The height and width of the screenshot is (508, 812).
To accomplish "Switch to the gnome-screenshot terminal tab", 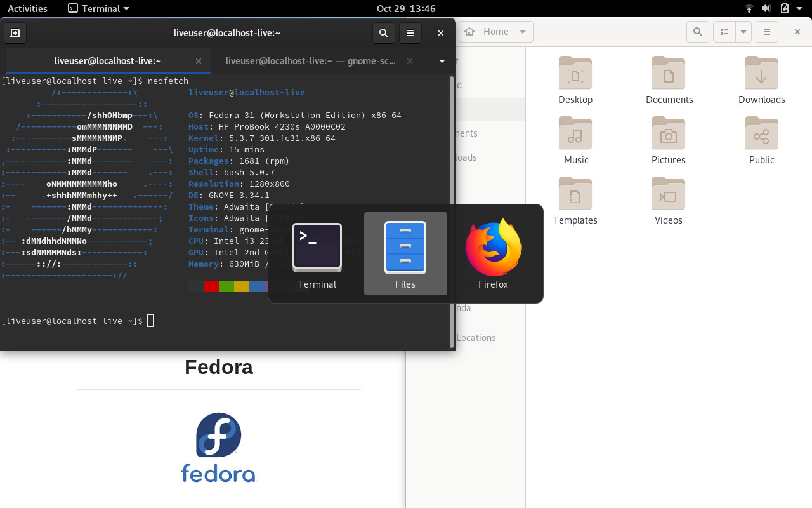I will tap(311, 61).
